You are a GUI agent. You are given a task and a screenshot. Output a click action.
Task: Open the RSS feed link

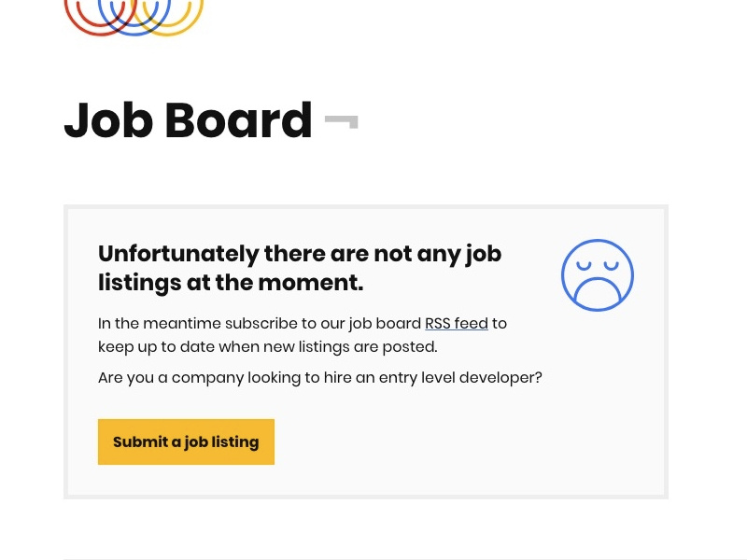point(457,323)
